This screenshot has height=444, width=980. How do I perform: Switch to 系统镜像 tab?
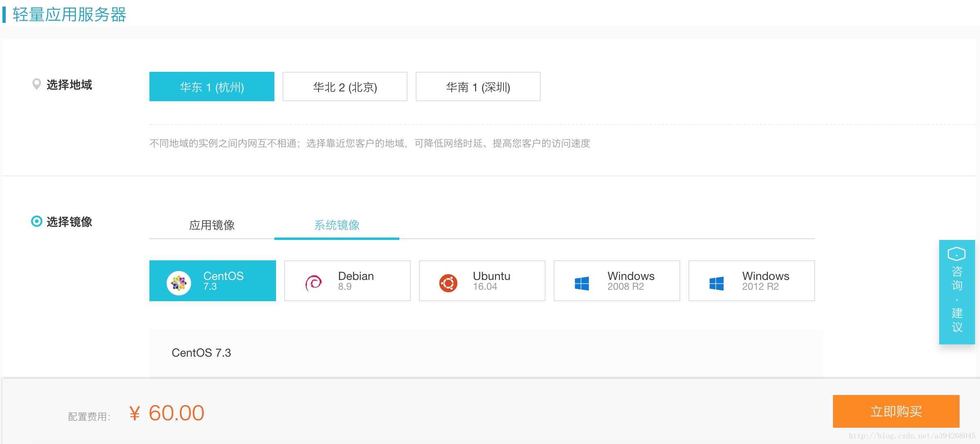(336, 225)
